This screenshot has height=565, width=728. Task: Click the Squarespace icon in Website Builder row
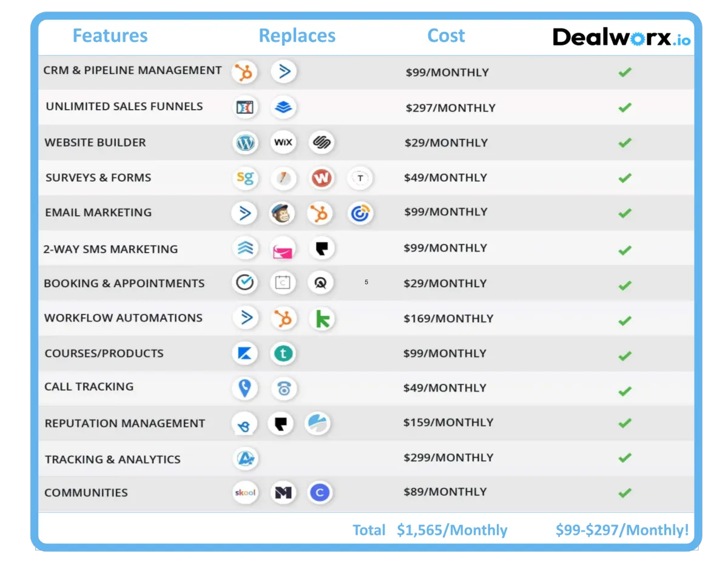[x=321, y=143]
